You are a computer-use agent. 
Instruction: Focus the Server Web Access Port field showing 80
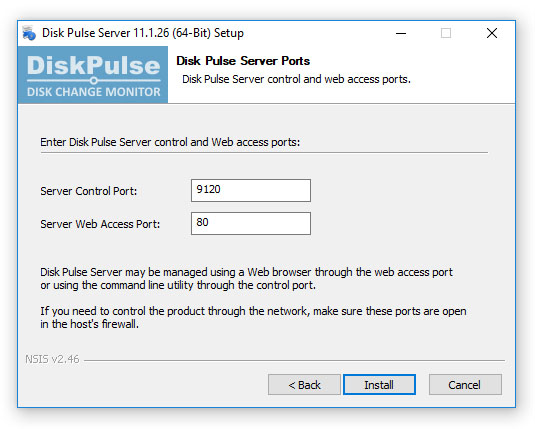251,224
